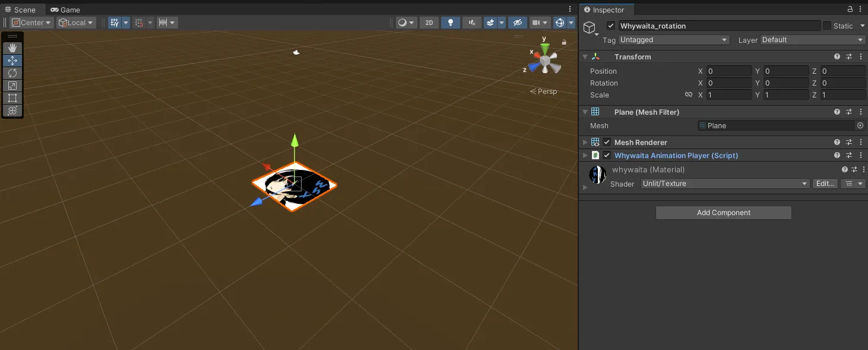The image size is (868, 350).
Task: Uncheck Whywaita Animation Player script
Action: [x=607, y=156]
